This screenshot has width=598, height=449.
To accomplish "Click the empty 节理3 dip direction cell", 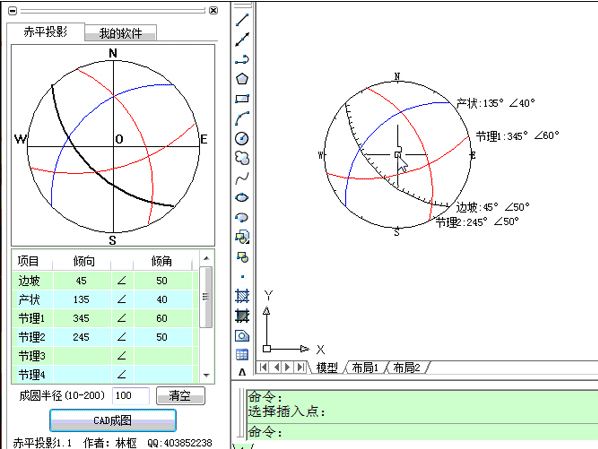I will (x=82, y=356).
